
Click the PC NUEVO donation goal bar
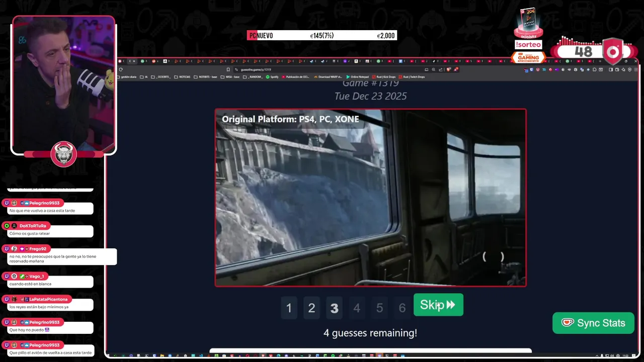tap(322, 35)
